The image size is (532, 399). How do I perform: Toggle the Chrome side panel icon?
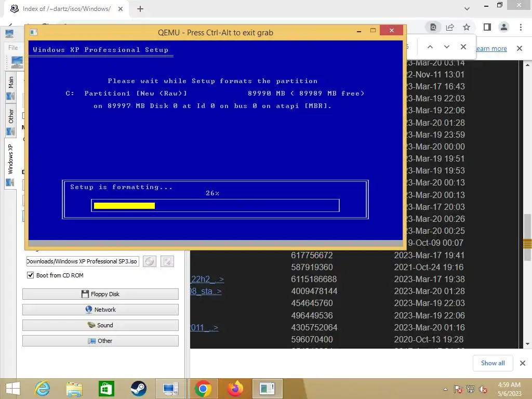pos(487,27)
